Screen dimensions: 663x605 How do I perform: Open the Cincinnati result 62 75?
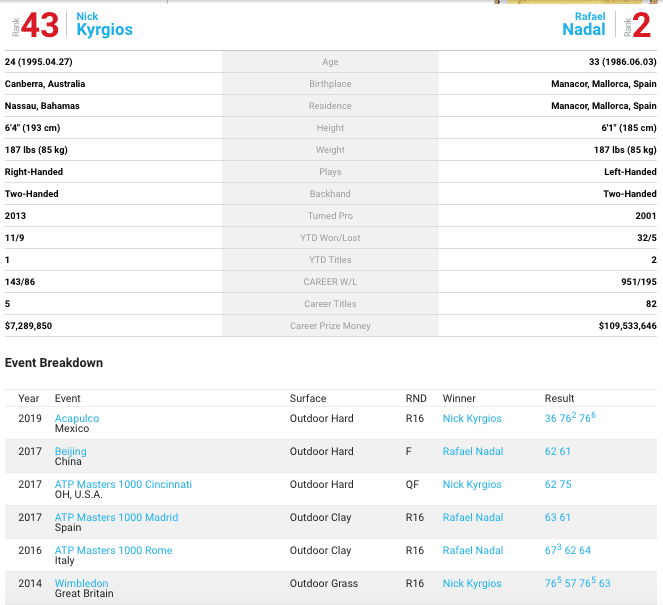558,484
